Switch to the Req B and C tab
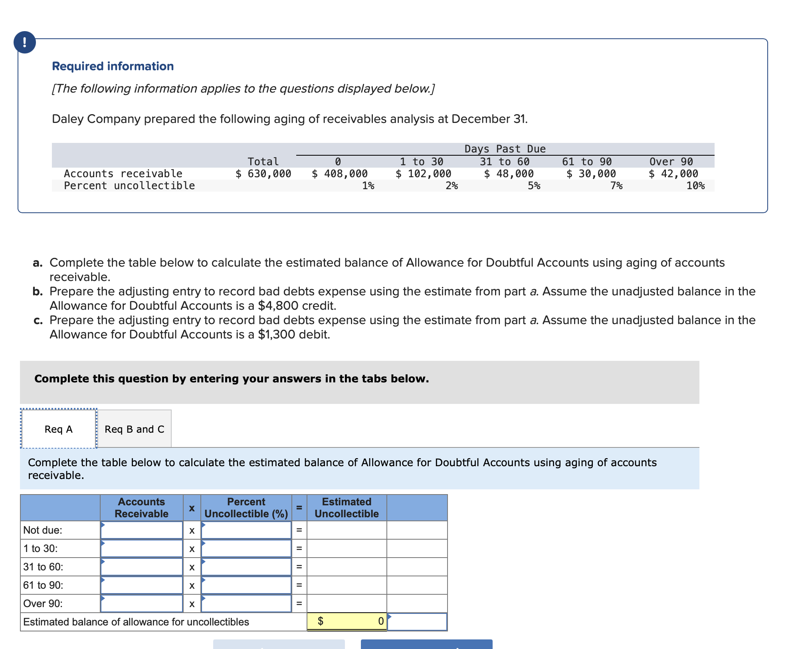812x649 pixels. [135, 429]
